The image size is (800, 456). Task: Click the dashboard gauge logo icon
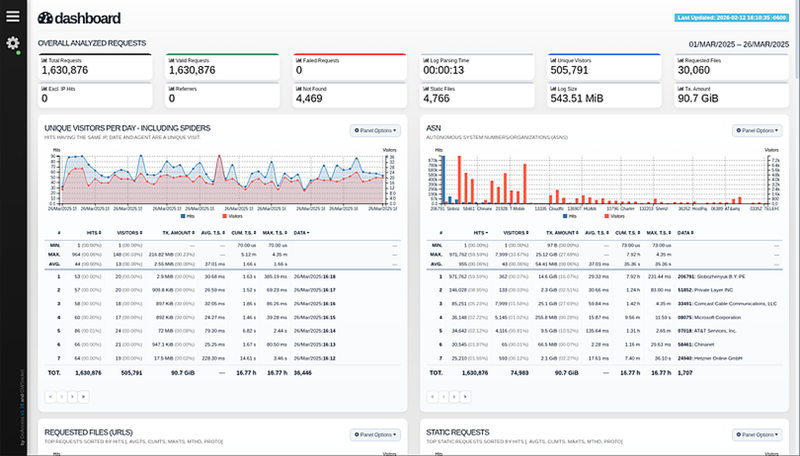(x=45, y=18)
